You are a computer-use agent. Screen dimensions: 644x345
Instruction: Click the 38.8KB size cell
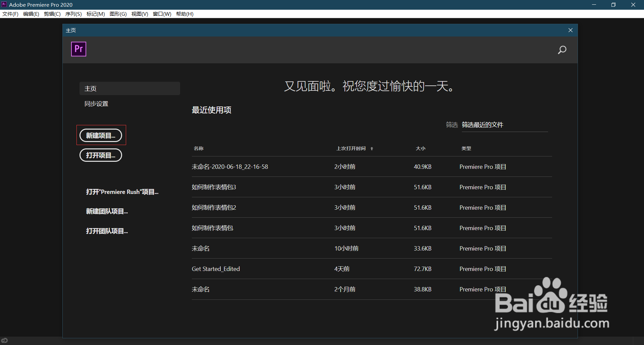[x=423, y=289]
